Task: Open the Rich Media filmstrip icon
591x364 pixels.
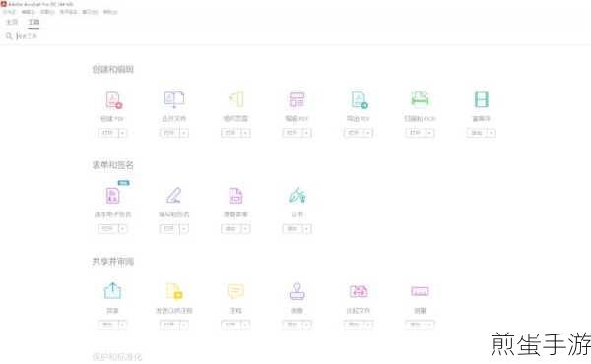Action: click(x=482, y=99)
